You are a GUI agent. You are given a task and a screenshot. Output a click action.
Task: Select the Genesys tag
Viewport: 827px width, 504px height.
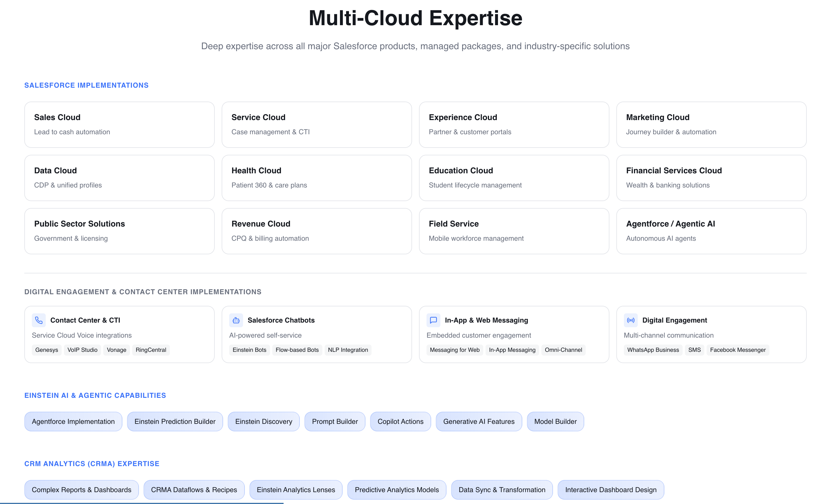click(47, 350)
